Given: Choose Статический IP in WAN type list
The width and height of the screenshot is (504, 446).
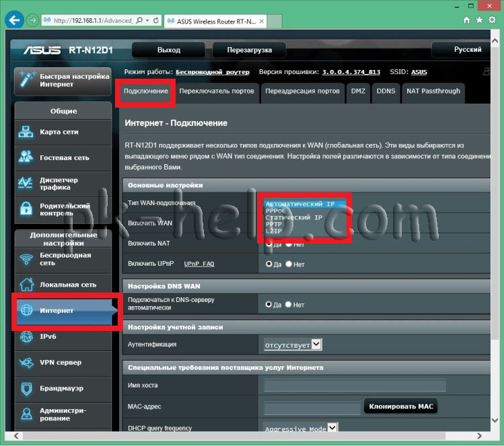Looking at the screenshot, I should pyautogui.click(x=305, y=217).
